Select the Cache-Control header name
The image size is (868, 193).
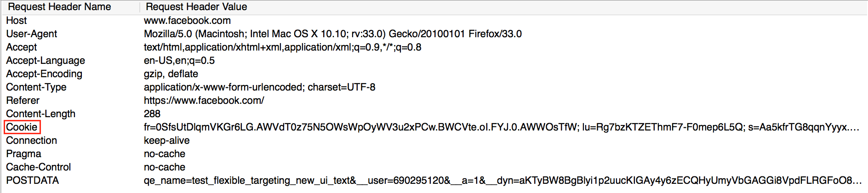pos(39,167)
